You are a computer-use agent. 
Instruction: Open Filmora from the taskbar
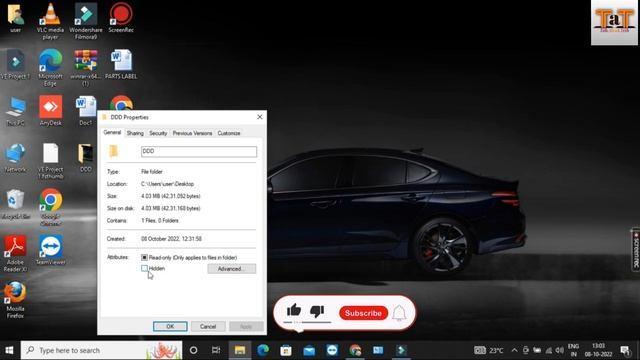[402, 350]
